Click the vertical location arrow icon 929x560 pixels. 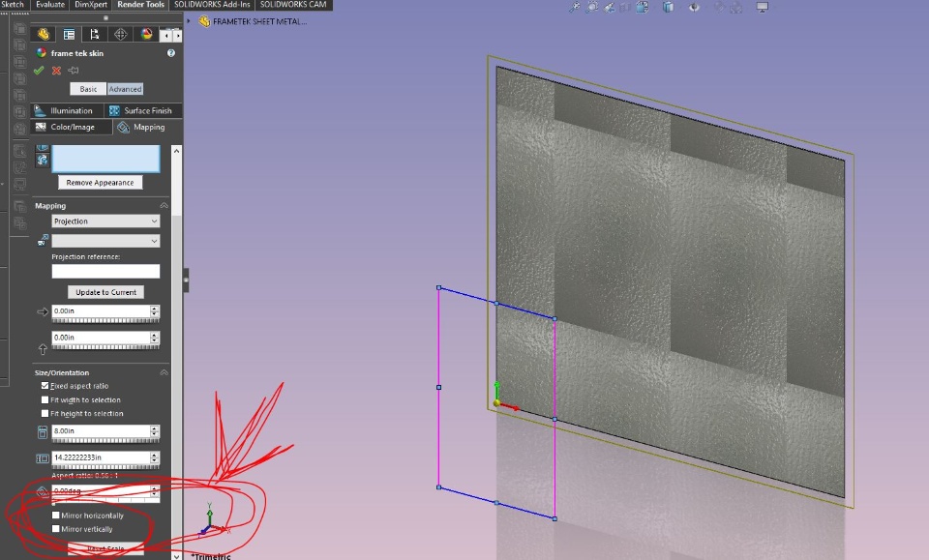pos(43,349)
